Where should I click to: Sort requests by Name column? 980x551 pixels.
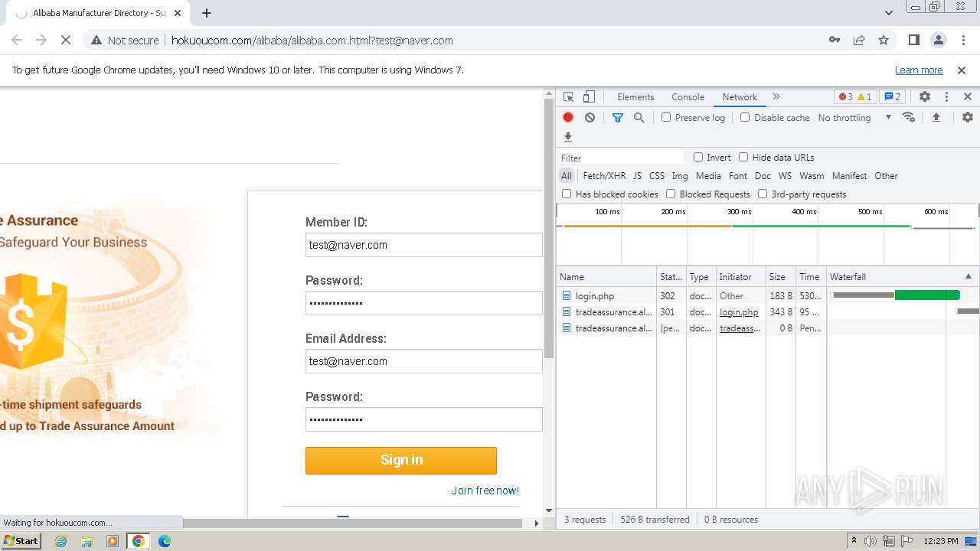[606, 277]
